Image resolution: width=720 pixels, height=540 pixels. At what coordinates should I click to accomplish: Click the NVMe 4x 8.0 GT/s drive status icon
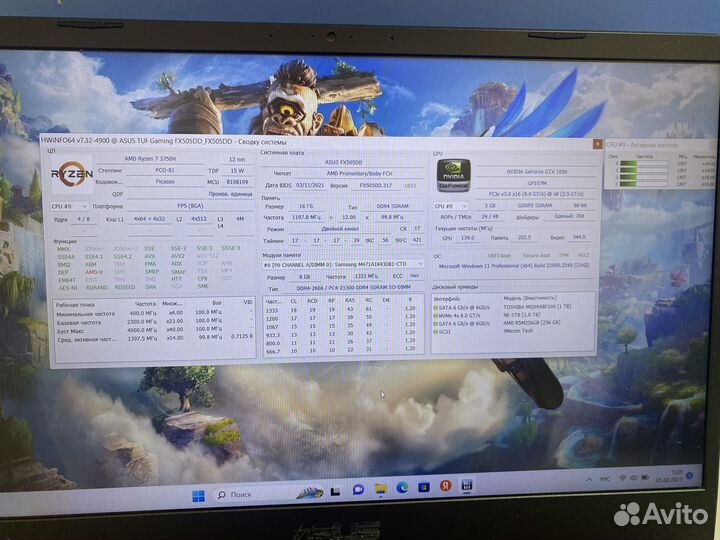pos(435,315)
